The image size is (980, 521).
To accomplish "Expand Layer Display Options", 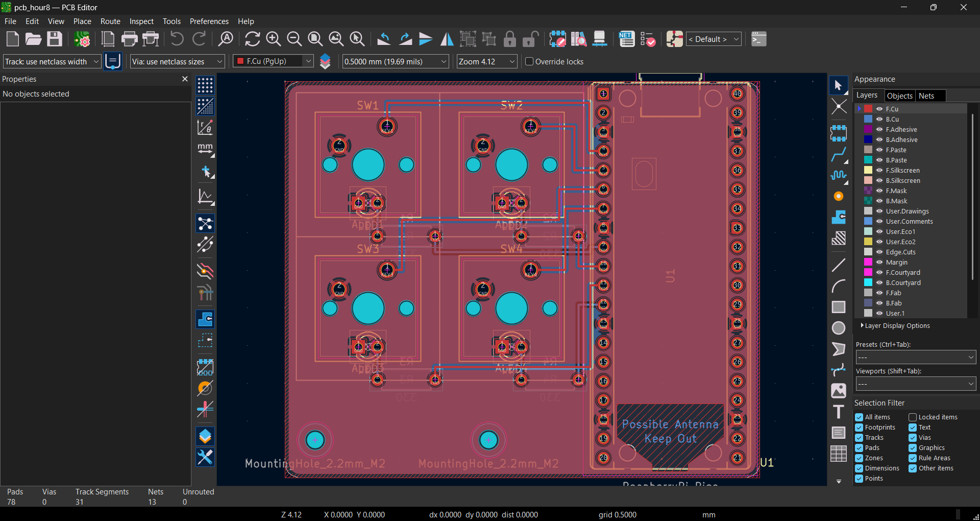I will coord(896,325).
